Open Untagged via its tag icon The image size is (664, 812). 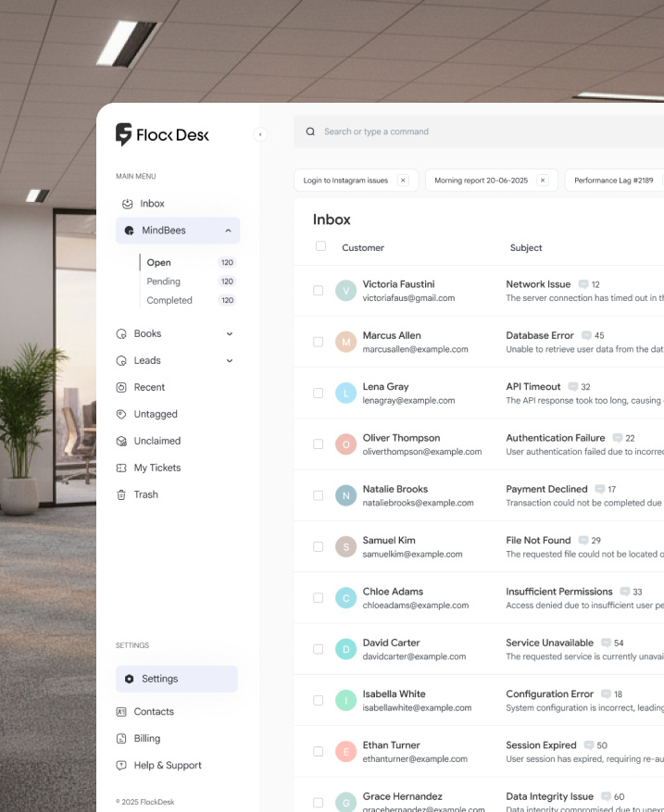[121, 414]
